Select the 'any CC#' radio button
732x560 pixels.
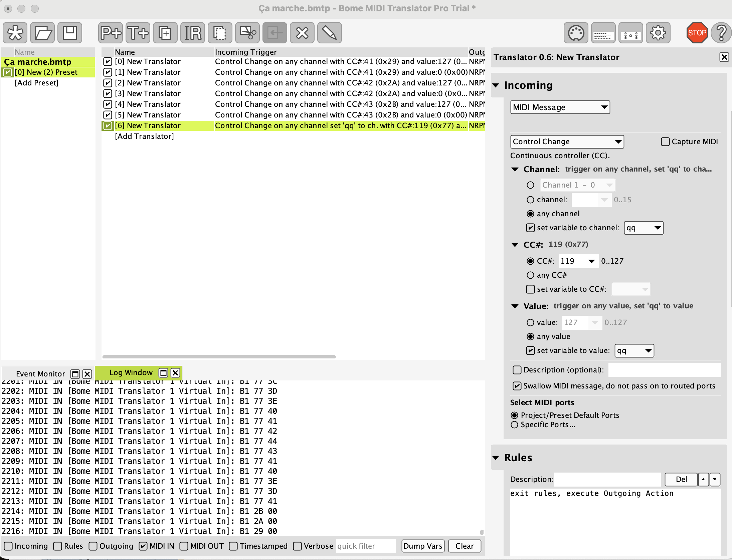coord(530,275)
